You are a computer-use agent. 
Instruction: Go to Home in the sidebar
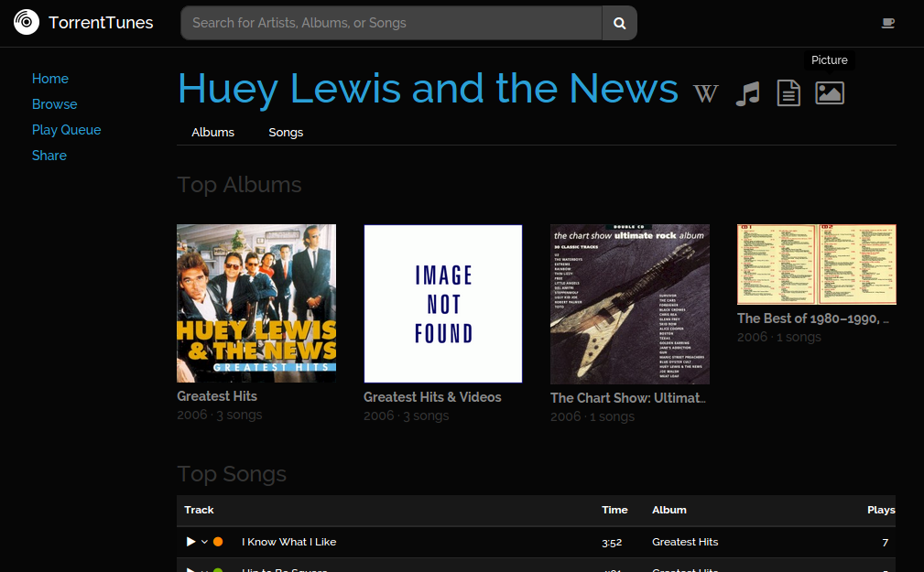pyautogui.click(x=50, y=79)
